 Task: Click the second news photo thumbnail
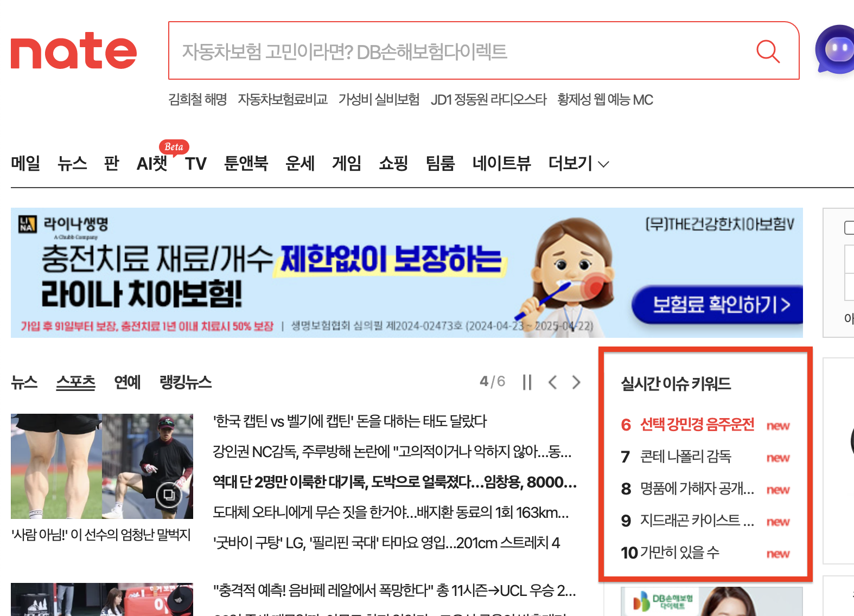tap(102, 599)
